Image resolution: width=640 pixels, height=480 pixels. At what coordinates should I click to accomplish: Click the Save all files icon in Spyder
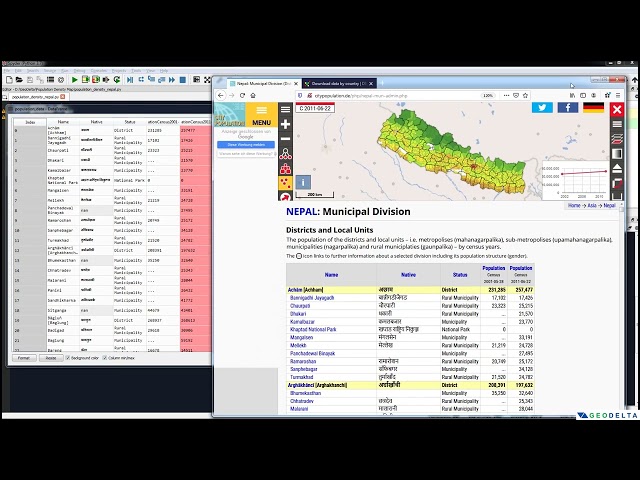[x=40, y=80]
